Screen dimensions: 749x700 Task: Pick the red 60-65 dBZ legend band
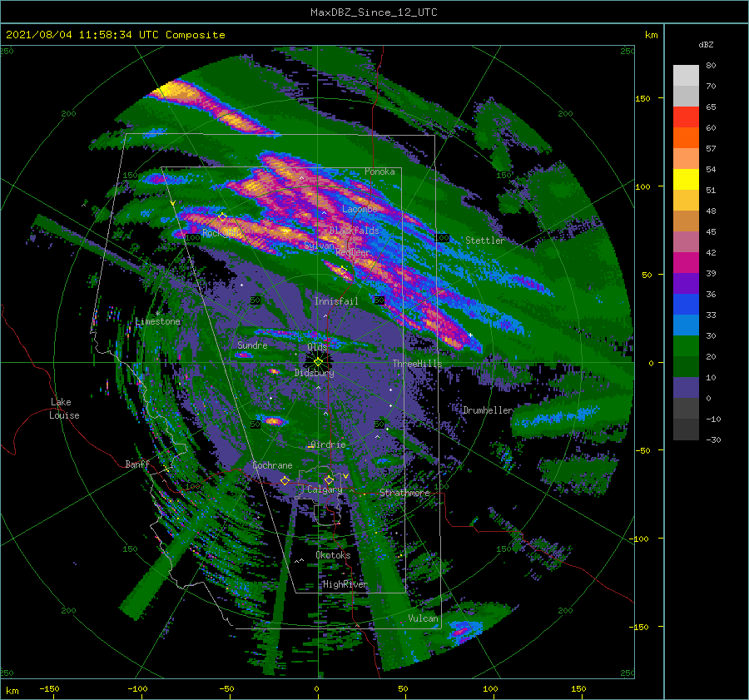pos(686,117)
